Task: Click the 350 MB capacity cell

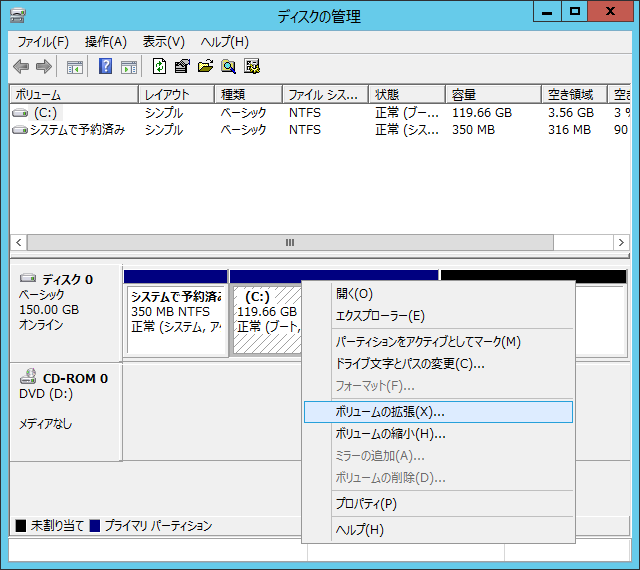Action: (473, 130)
